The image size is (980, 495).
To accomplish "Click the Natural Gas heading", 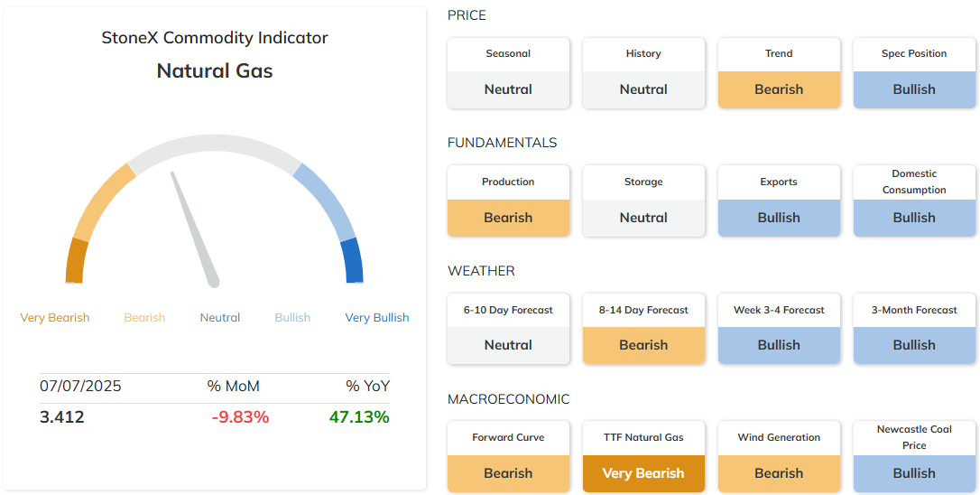I will pos(215,70).
